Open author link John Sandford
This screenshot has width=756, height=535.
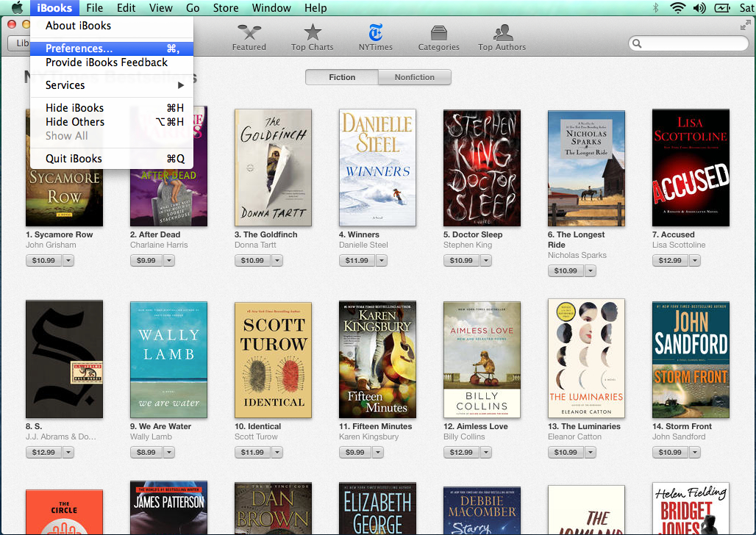(x=679, y=437)
